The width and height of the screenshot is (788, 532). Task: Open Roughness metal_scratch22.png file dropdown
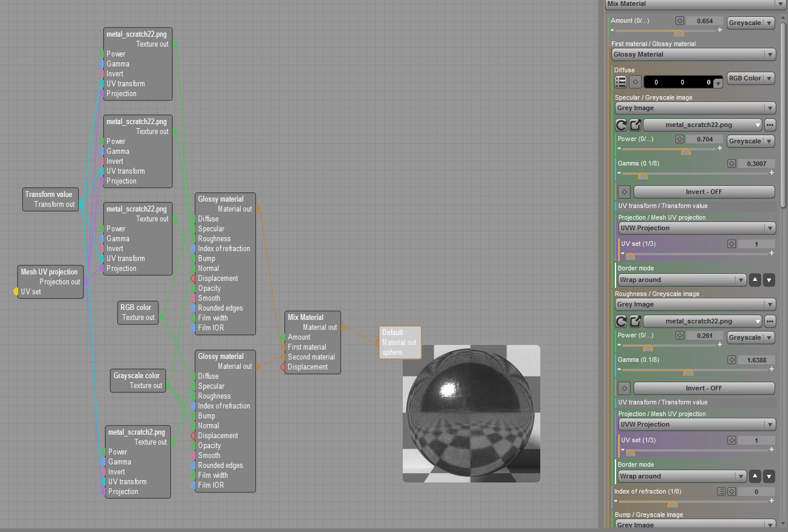702,321
